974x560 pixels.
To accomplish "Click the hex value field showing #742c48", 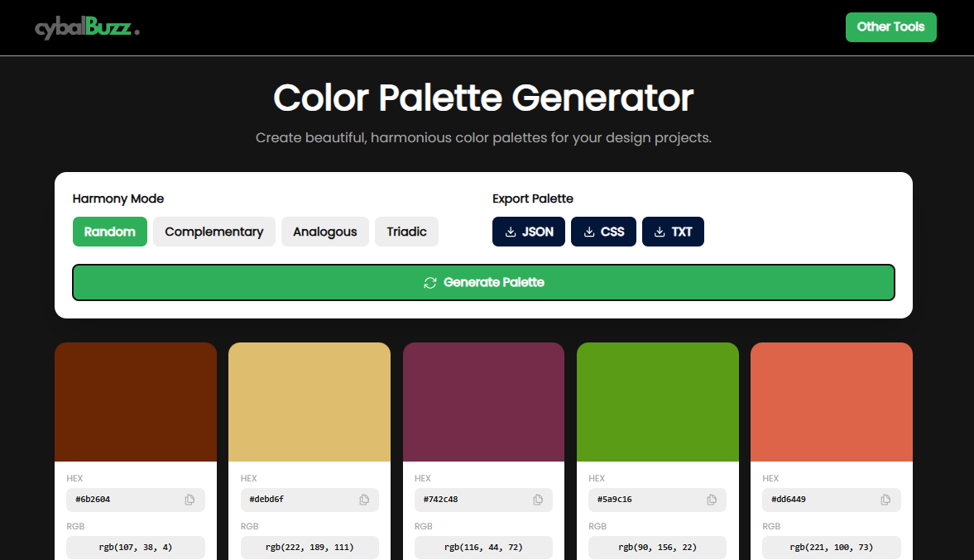I will [x=483, y=500].
